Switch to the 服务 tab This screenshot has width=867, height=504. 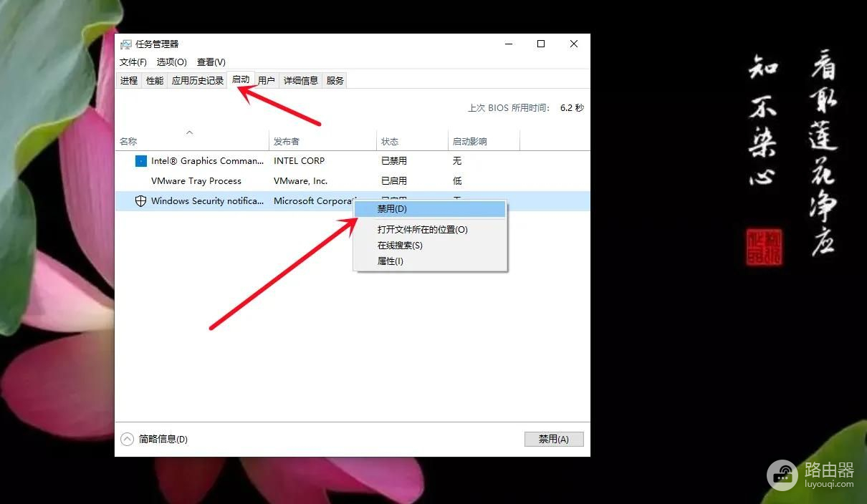tap(335, 81)
